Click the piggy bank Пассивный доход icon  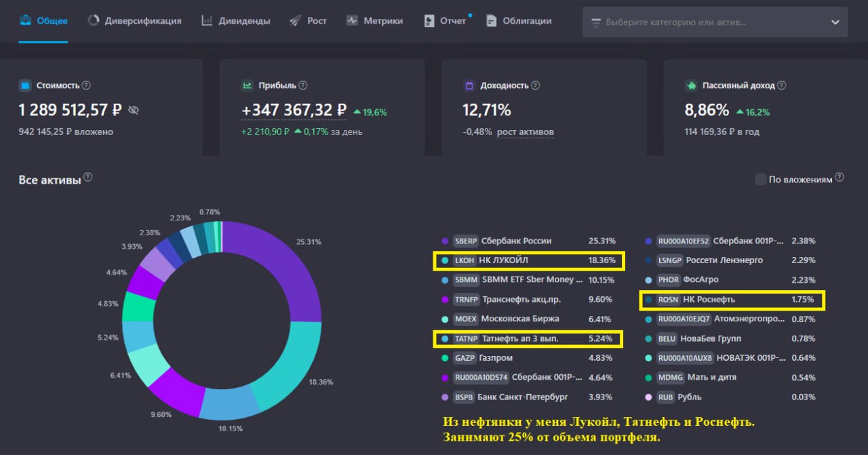click(x=691, y=86)
